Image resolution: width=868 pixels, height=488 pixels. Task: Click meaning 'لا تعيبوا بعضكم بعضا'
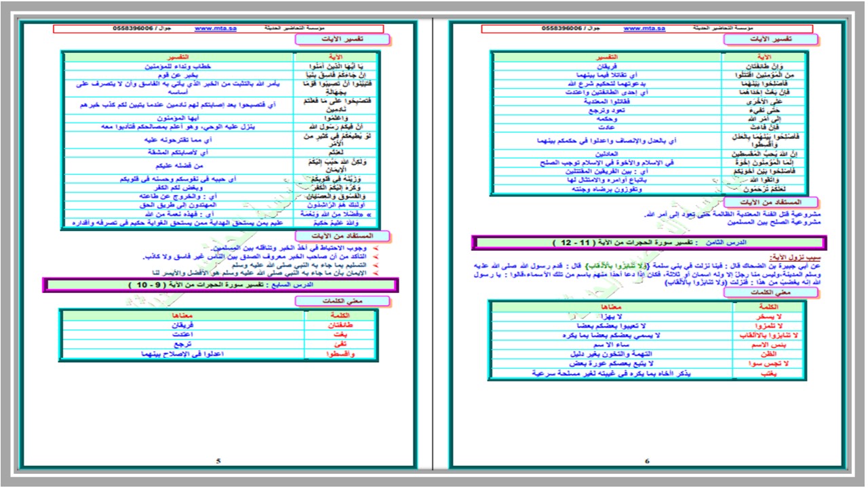pos(611,326)
